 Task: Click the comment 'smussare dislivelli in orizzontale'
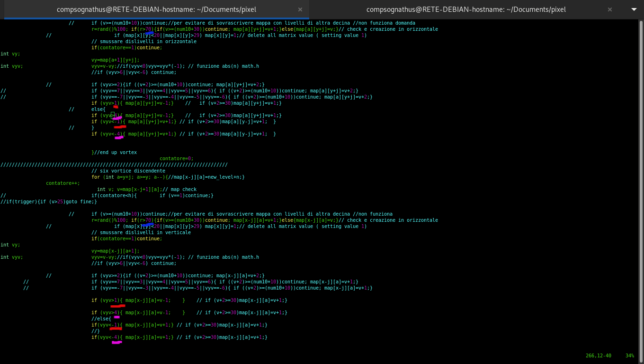click(144, 41)
